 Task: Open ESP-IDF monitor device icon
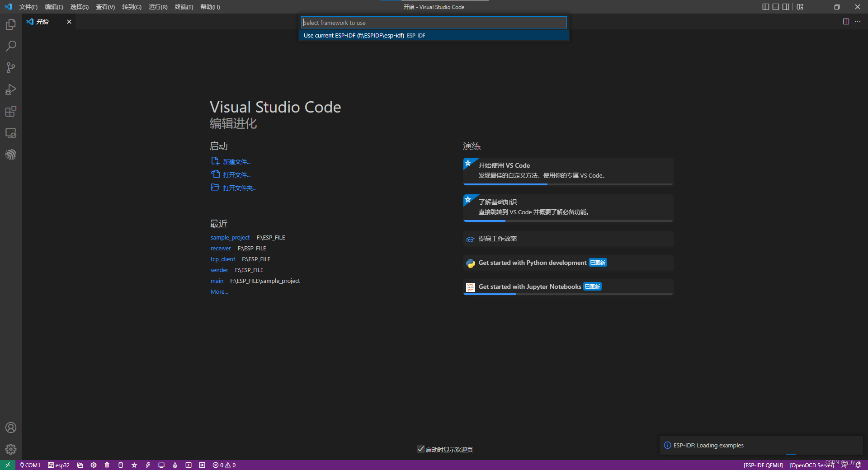(x=161, y=465)
